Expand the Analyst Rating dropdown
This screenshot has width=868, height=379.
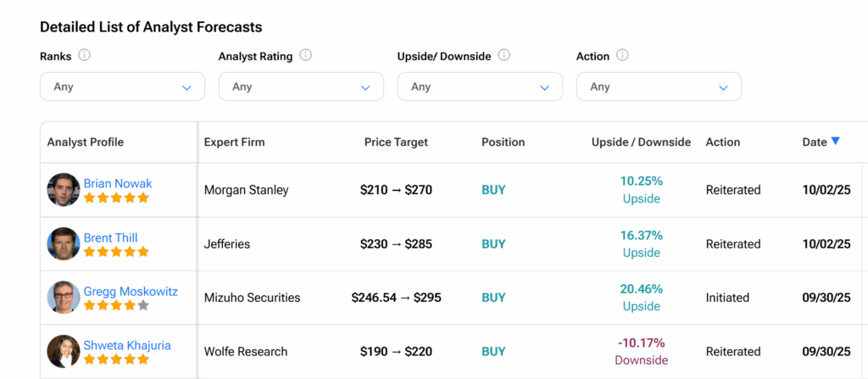(301, 86)
